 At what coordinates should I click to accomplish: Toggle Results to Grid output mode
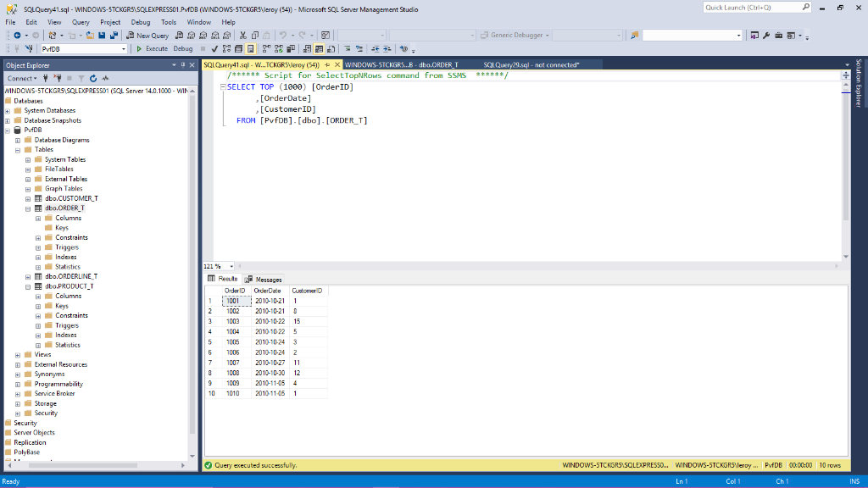pos(319,48)
